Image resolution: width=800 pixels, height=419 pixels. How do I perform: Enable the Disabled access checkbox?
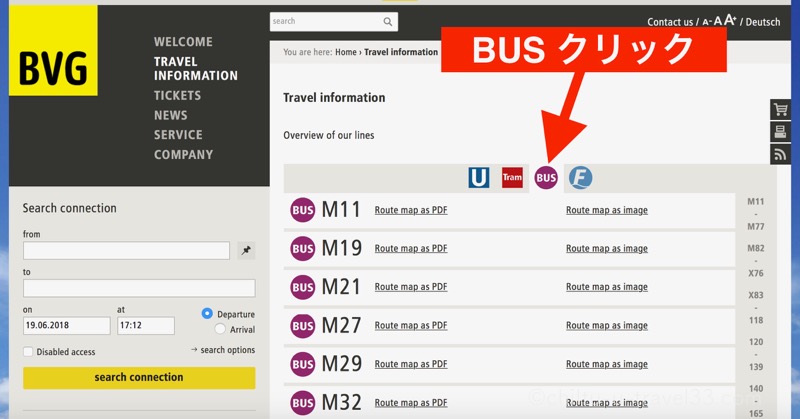coord(28,352)
